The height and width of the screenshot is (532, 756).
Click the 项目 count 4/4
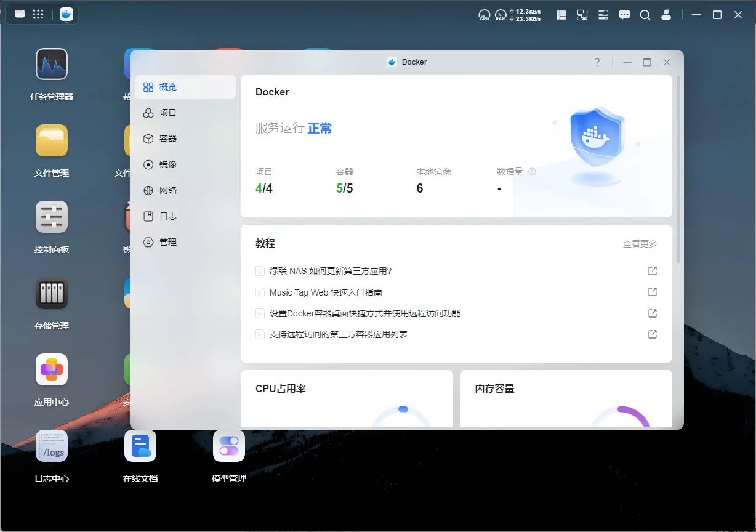(264, 188)
